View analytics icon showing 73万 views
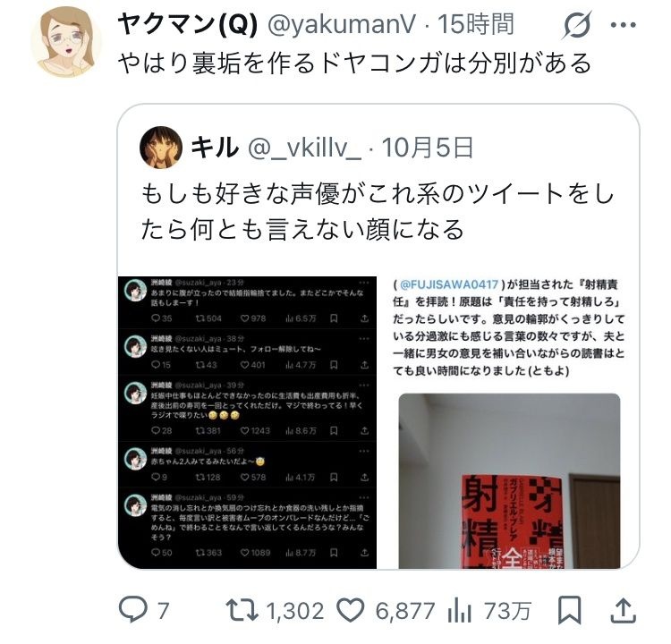This screenshot has width=671, height=644. point(459,610)
